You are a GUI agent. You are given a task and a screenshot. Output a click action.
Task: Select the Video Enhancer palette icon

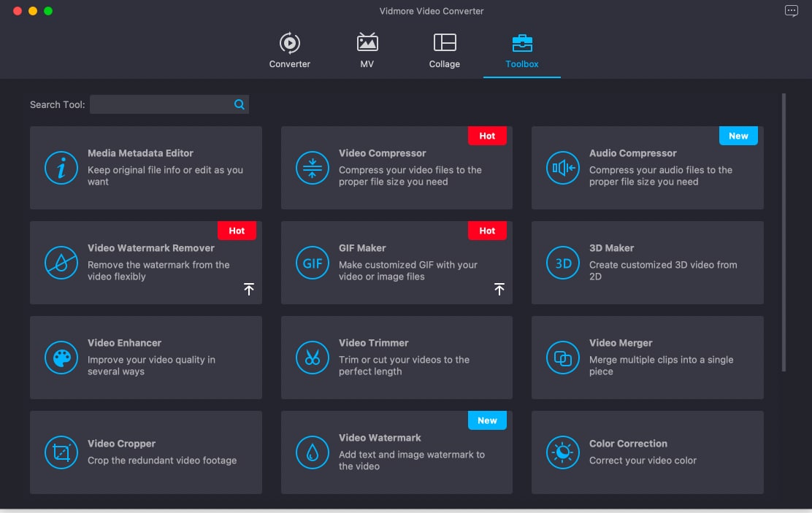(61, 358)
